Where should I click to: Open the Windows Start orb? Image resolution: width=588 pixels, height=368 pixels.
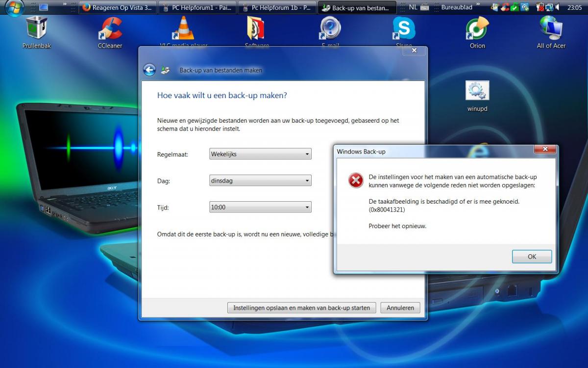pos(14,7)
